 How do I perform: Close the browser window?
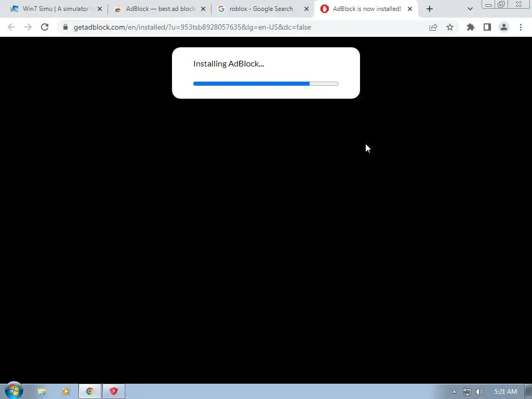519,4
